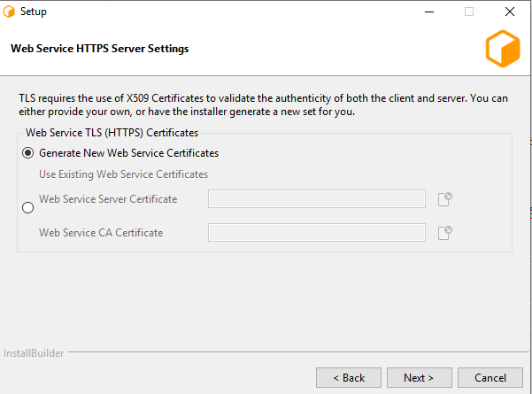Click the Web Service CA Certificate label
Image resolution: width=532 pixels, height=394 pixels.
(101, 233)
